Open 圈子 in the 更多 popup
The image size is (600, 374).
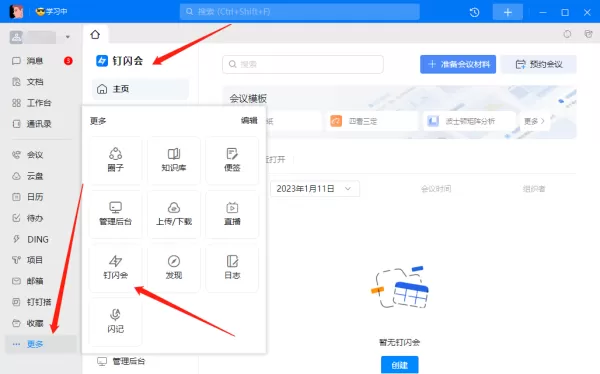(x=116, y=160)
